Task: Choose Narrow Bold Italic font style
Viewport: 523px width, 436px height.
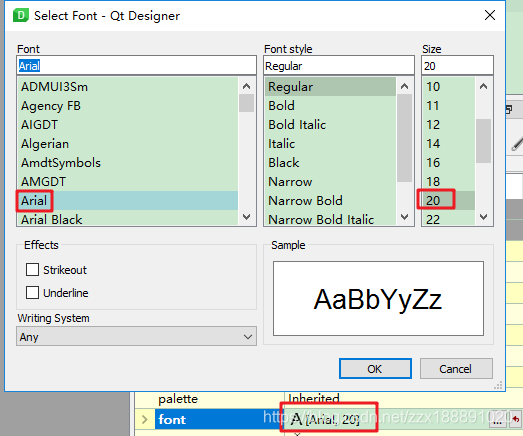Action: (330, 218)
